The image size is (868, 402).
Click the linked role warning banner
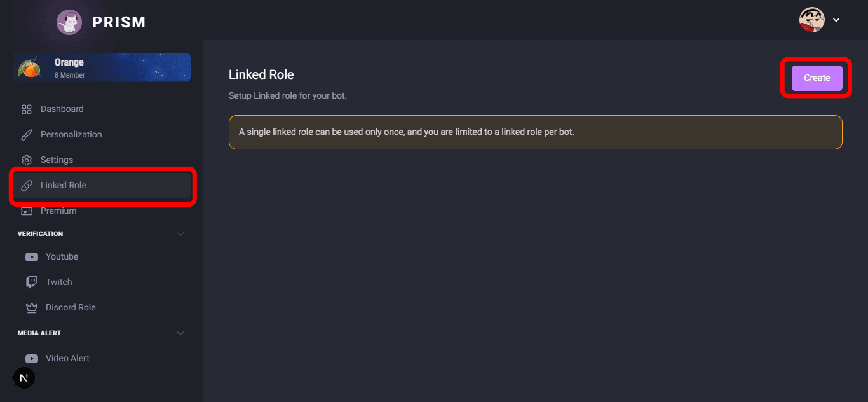[x=535, y=132]
